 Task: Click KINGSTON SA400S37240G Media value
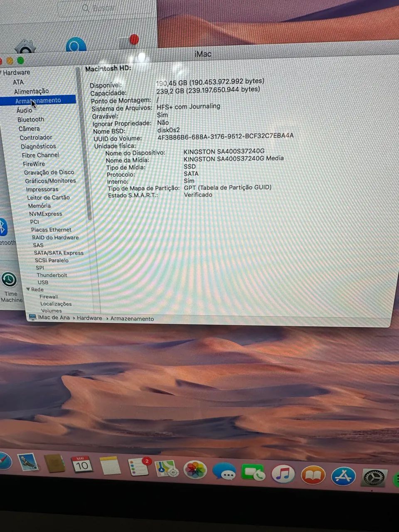click(234, 158)
